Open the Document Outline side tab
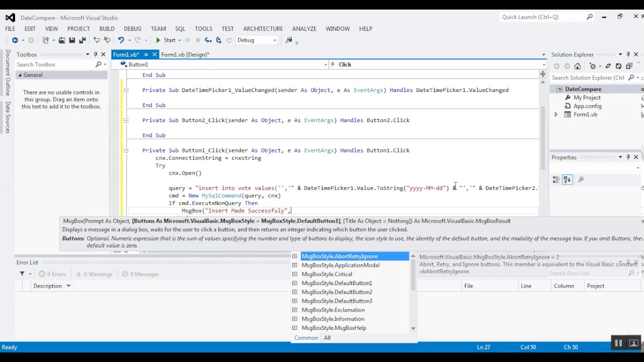644x362 pixels. tap(8, 72)
